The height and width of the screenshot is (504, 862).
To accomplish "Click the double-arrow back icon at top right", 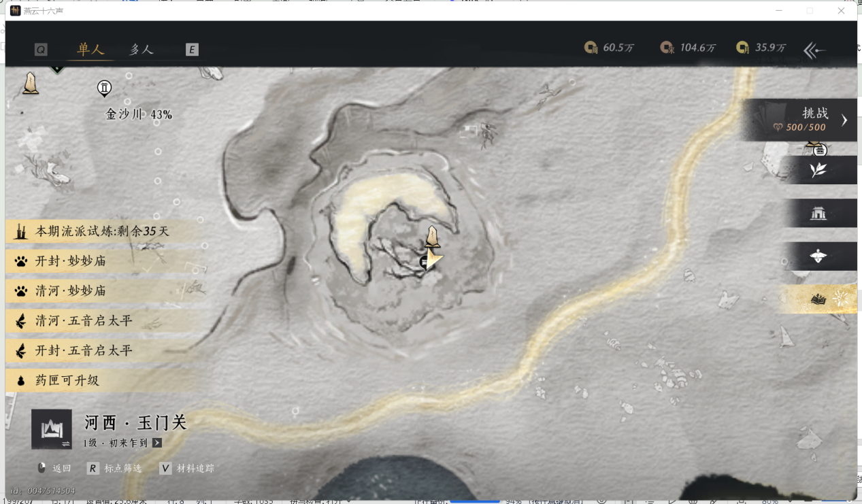I will 814,50.
